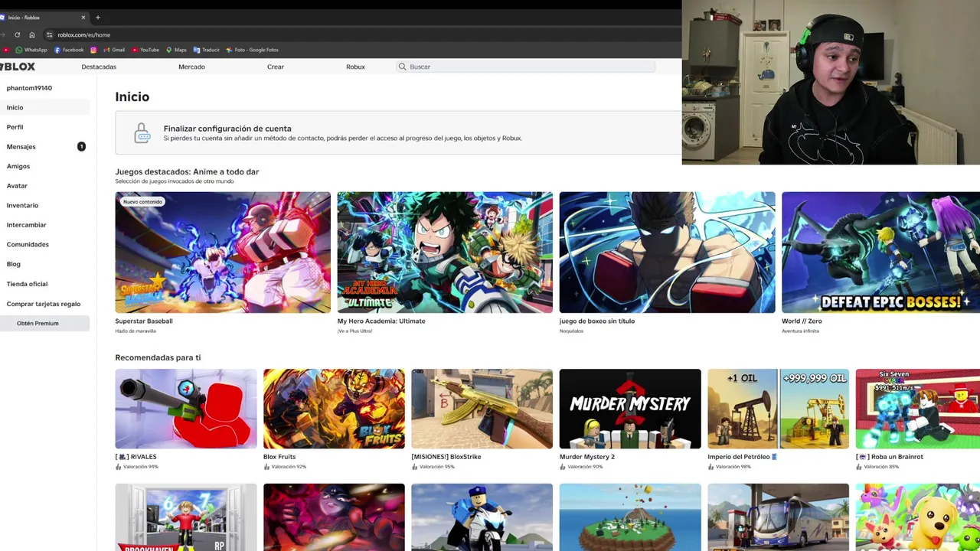Screen dimensions: 980x551
Task: Click the browser home icon
Action: click(x=31, y=34)
